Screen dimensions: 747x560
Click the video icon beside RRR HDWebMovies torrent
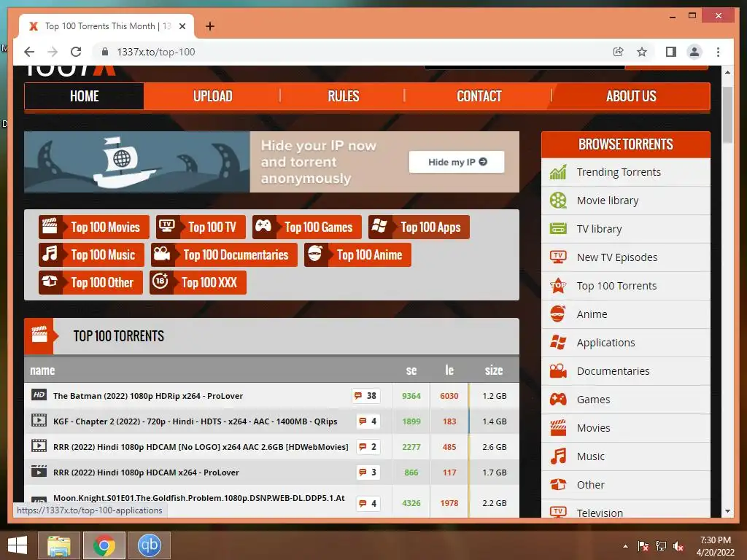39,446
